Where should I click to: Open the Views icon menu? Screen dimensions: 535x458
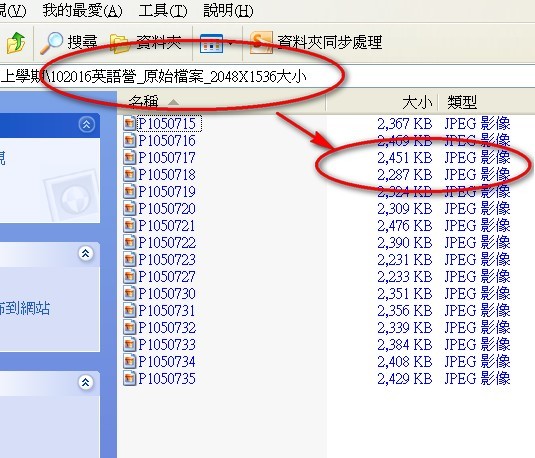(x=216, y=43)
